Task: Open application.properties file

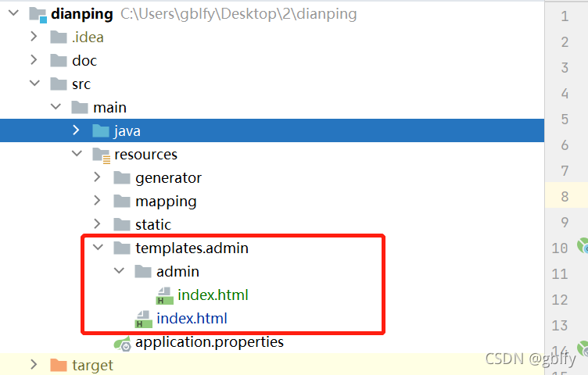Action: point(210,342)
